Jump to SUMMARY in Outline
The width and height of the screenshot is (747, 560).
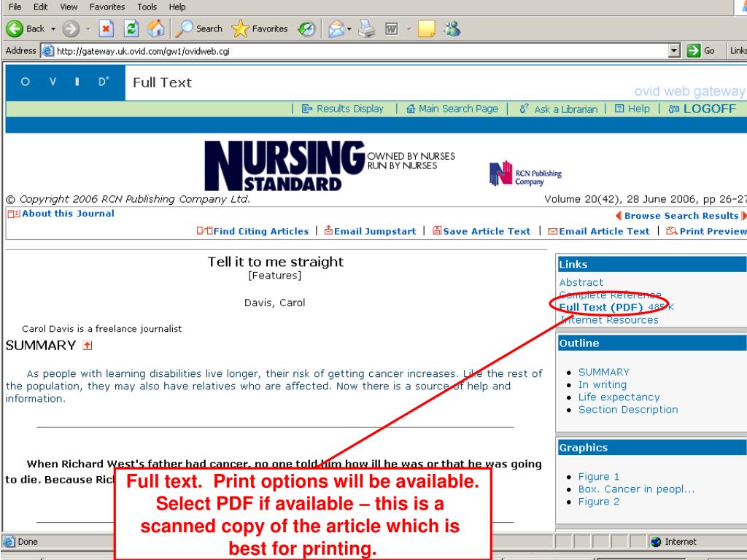[x=603, y=372]
